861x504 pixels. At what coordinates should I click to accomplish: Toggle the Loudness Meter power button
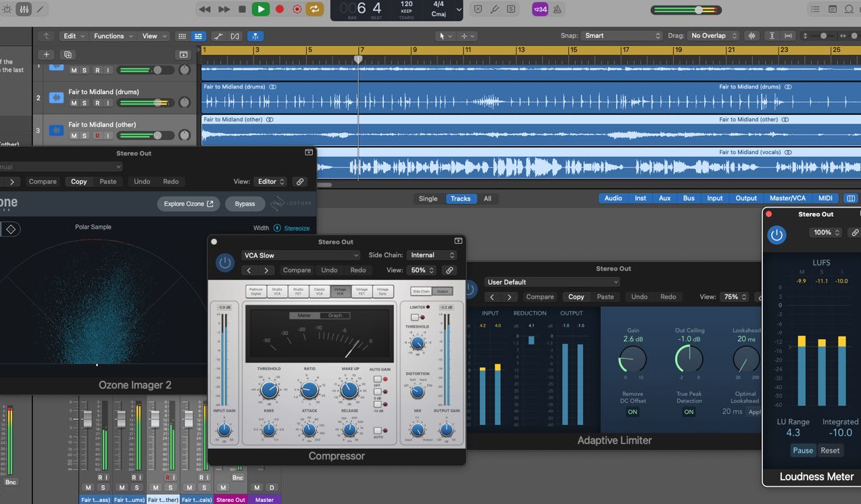[777, 235]
